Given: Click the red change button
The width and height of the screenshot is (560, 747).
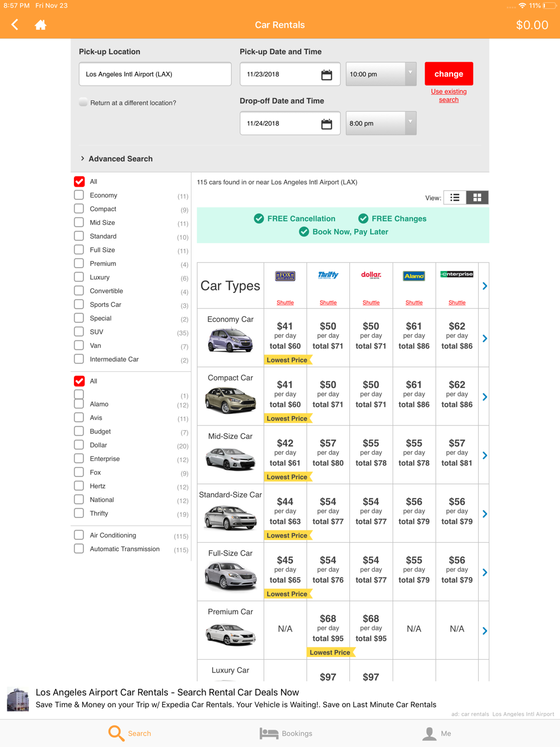Looking at the screenshot, I should tap(449, 74).
